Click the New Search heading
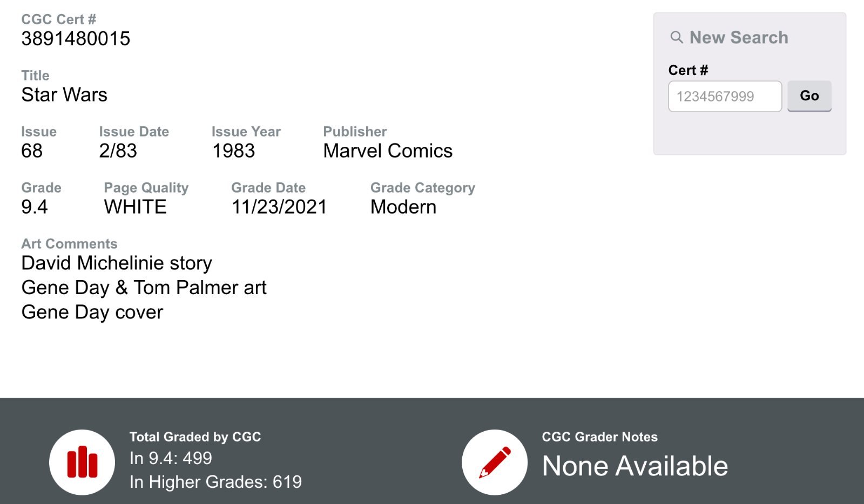Viewport: 864px width, 504px height. click(x=738, y=37)
